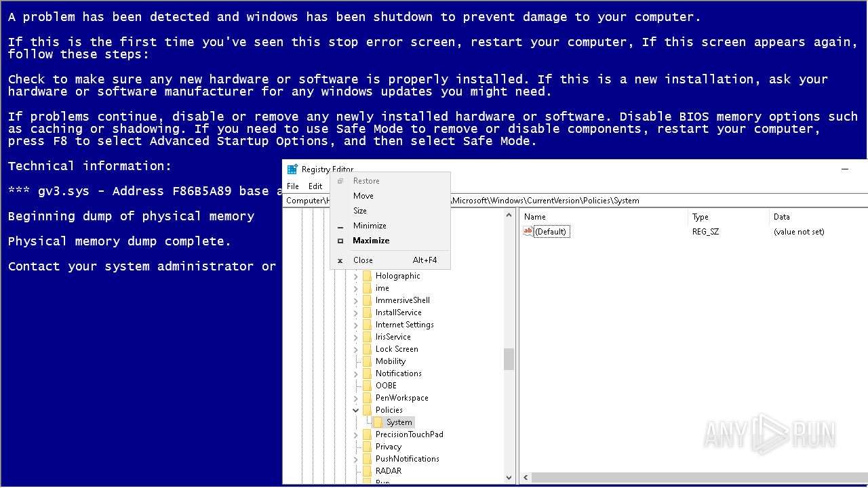
Task: Select the (Default) value name
Action: [x=551, y=232]
